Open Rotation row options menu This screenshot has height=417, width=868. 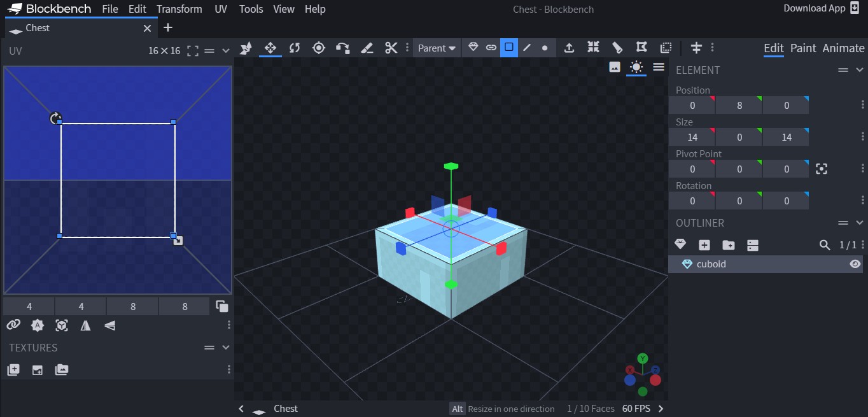[863, 201]
